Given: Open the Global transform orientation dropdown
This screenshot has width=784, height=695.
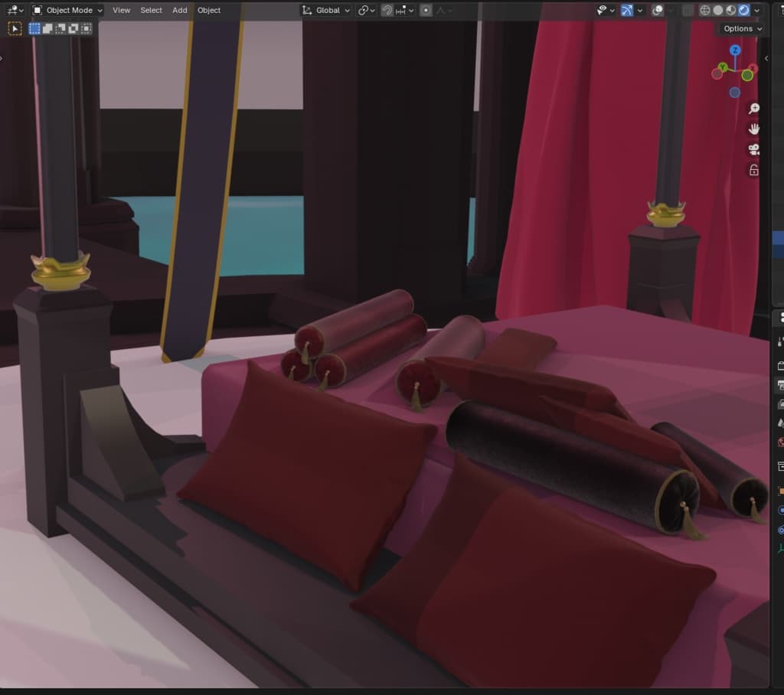Looking at the screenshot, I should (x=326, y=10).
